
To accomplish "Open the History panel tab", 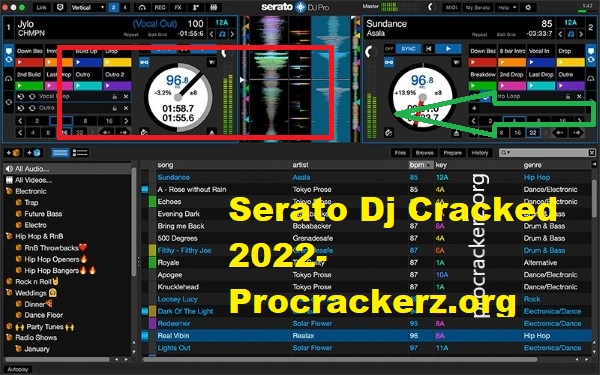I will (x=479, y=153).
